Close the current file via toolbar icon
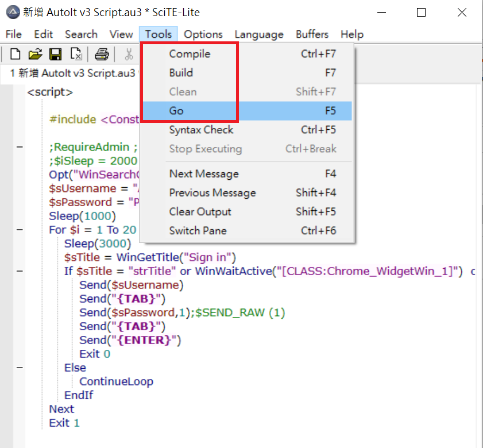The height and width of the screenshot is (448, 483). [75, 53]
